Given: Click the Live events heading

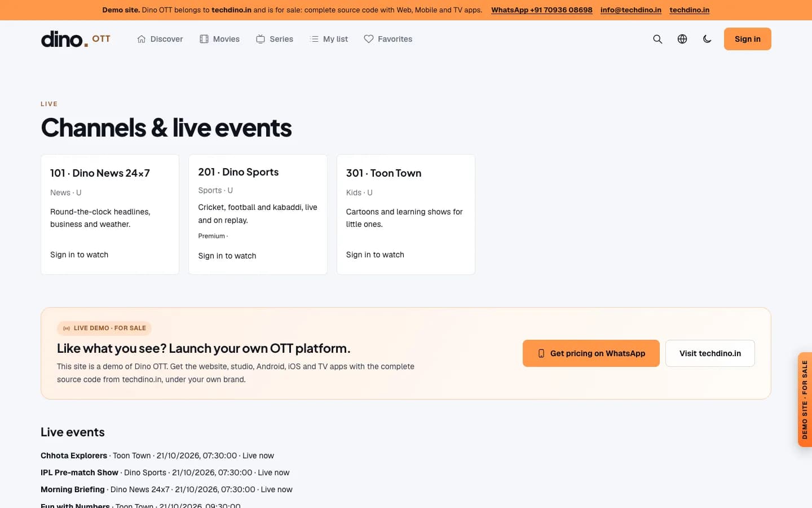Looking at the screenshot, I should 73,432.
